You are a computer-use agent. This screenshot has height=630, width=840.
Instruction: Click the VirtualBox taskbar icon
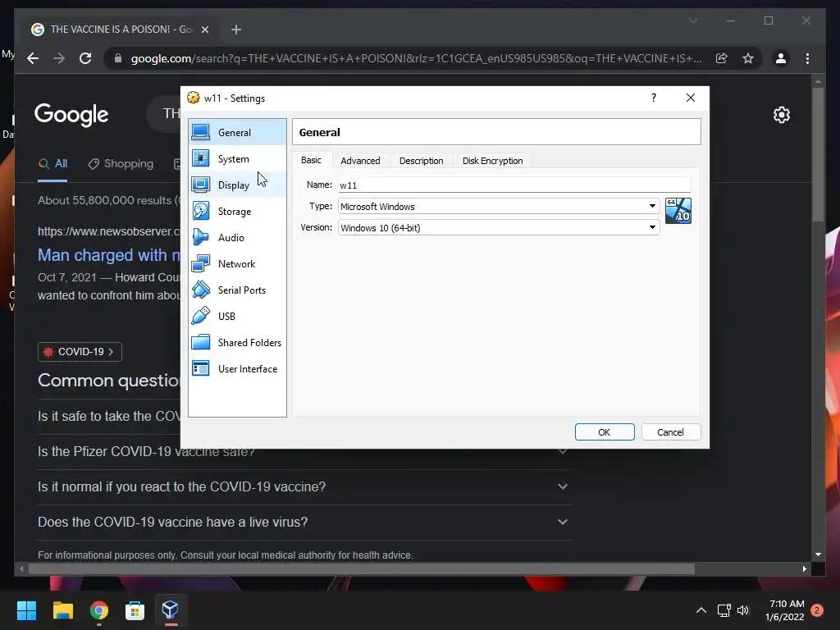[x=171, y=610]
